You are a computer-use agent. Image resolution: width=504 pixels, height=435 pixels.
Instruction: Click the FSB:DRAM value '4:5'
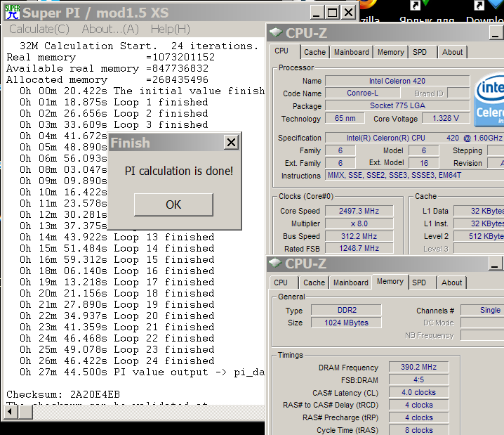[x=418, y=379]
